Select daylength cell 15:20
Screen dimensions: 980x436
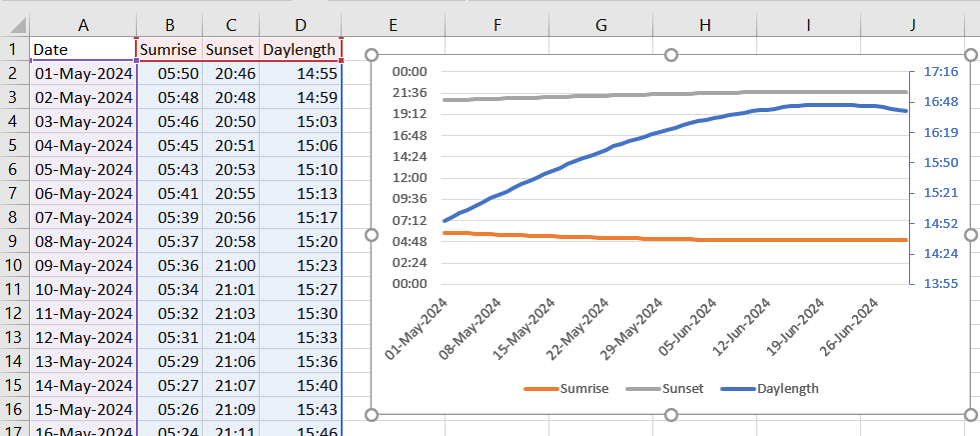(x=301, y=241)
